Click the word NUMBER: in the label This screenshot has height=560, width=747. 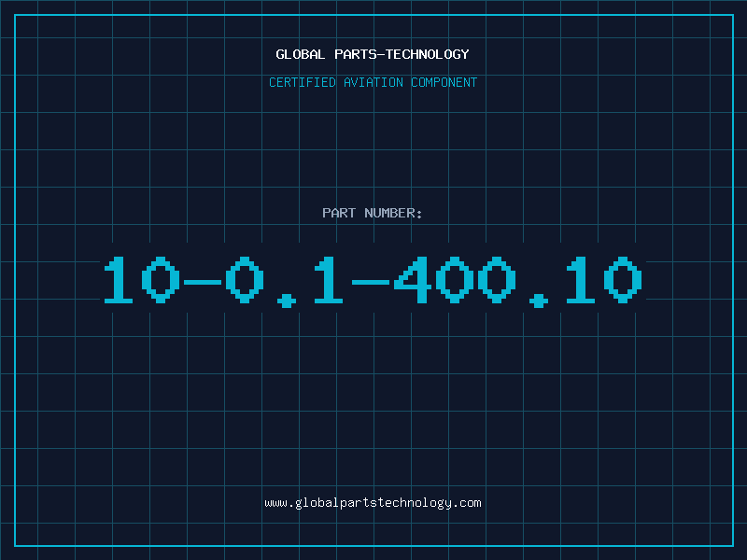(x=393, y=213)
